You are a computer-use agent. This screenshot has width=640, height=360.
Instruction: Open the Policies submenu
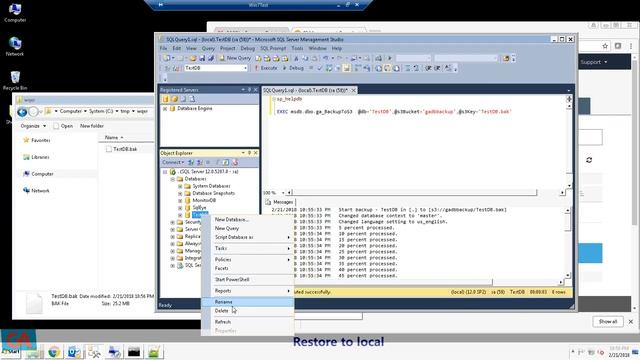point(247,260)
